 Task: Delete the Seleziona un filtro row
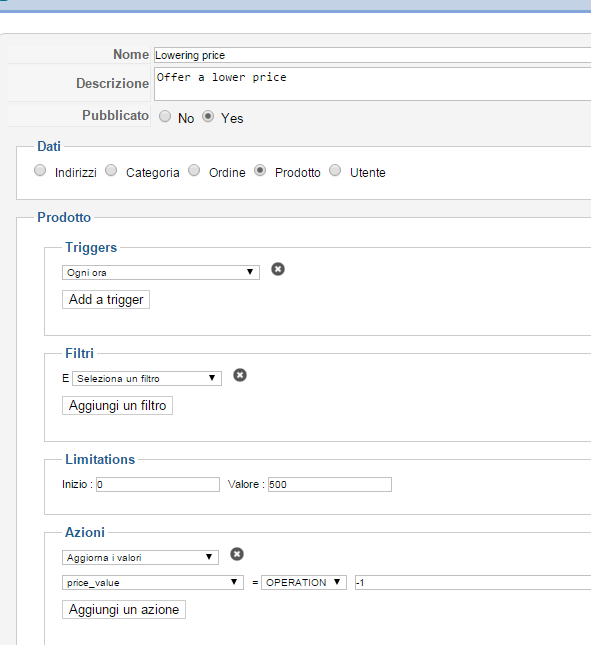[240, 375]
